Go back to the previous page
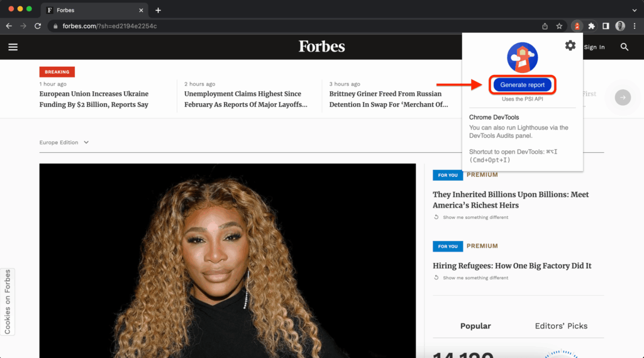 [9, 26]
